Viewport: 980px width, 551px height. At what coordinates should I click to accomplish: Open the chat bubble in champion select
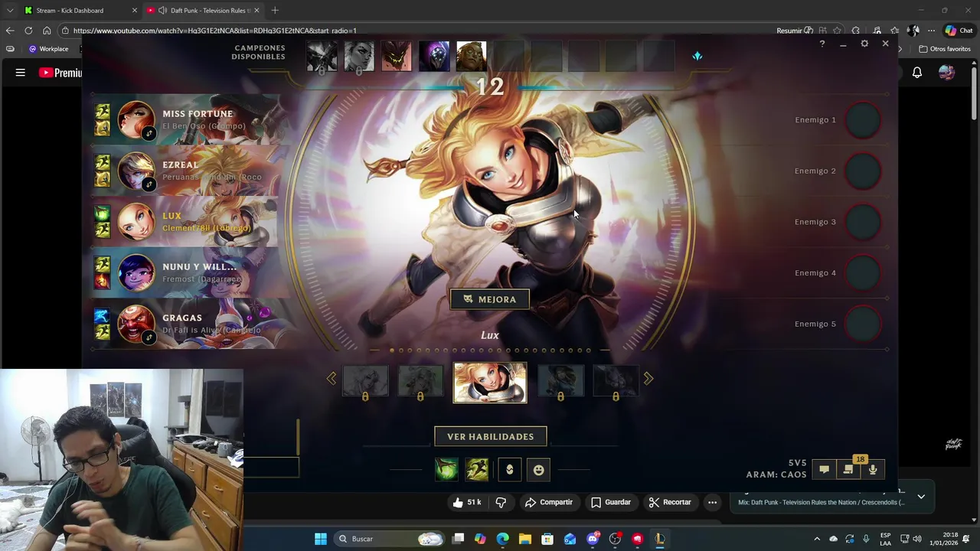[x=824, y=469]
